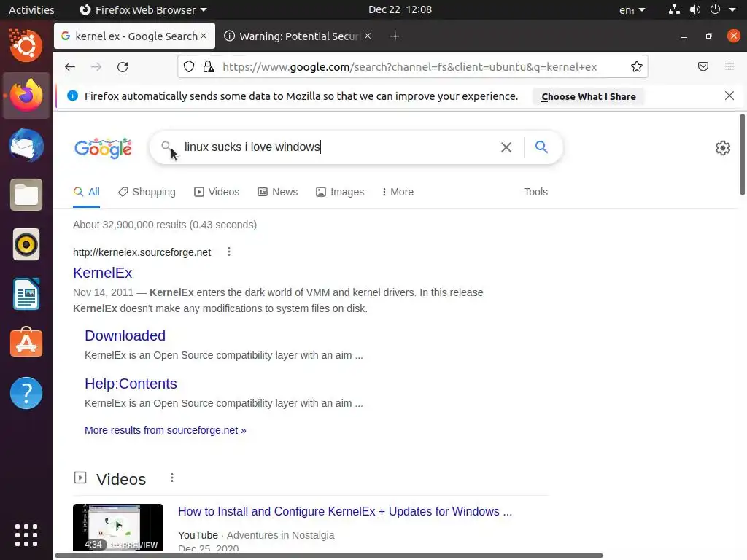Select the Shopping results tab
This screenshot has width=747, height=560.
(x=147, y=192)
